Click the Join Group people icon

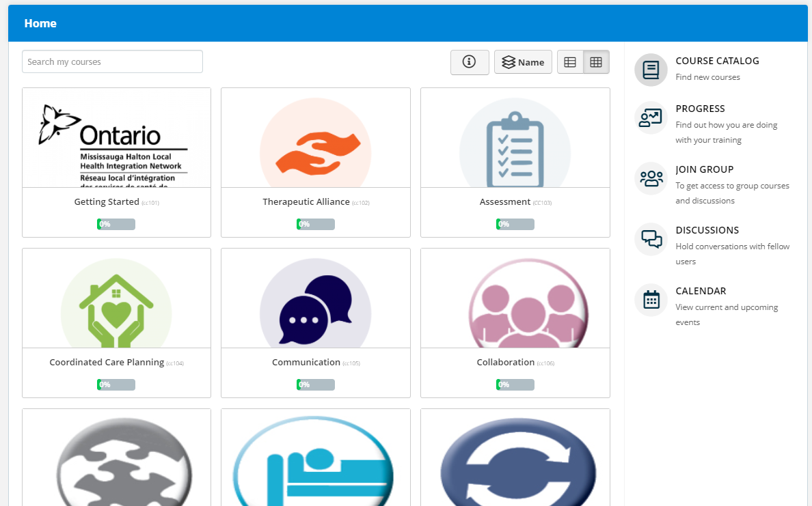(651, 178)
